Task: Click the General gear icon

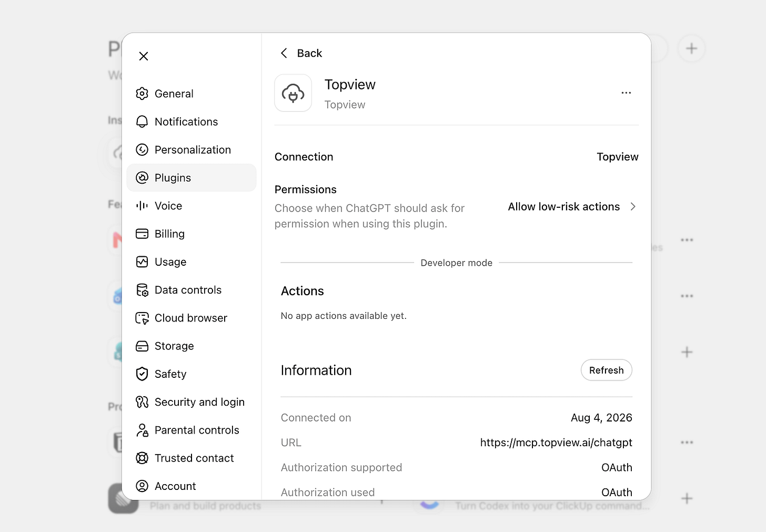Action: tap(142, 94)
